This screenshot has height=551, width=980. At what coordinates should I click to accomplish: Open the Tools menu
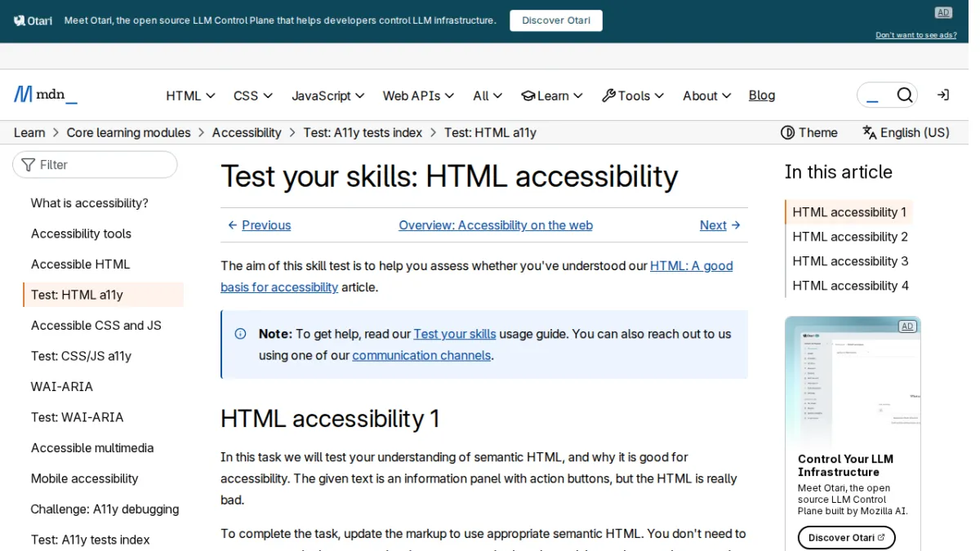click(x=633, y=96)
